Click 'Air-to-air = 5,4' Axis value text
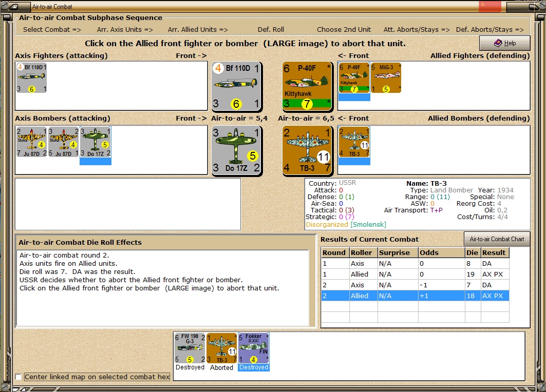 coord(239,118)
